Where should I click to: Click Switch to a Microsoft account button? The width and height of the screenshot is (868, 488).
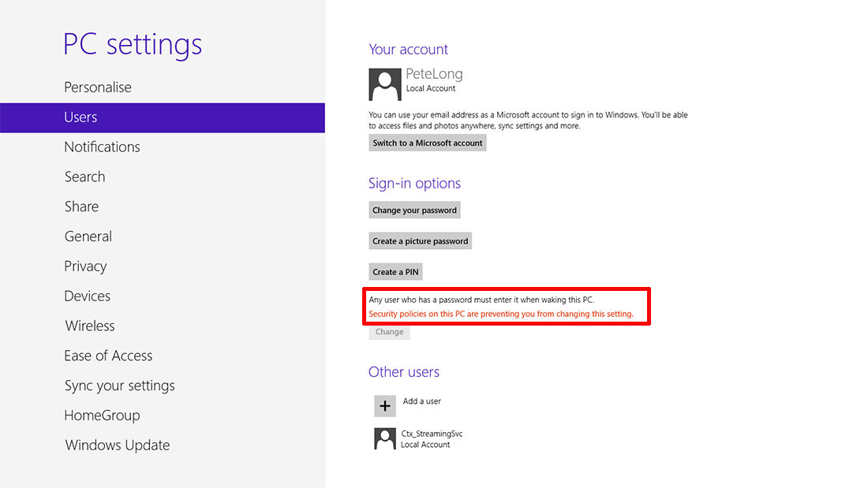(428, 143)
